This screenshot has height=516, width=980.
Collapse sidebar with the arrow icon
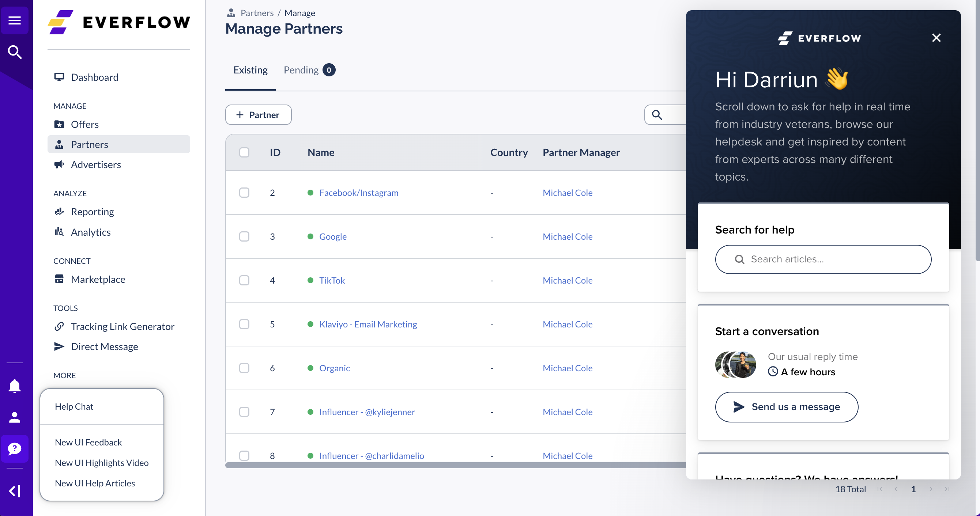point(15,490)
